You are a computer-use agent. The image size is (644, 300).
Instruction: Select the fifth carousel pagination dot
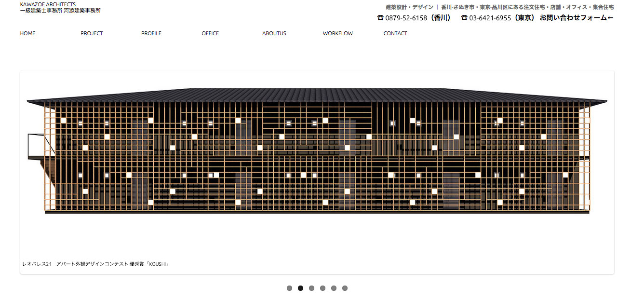[x=334, y=288]
